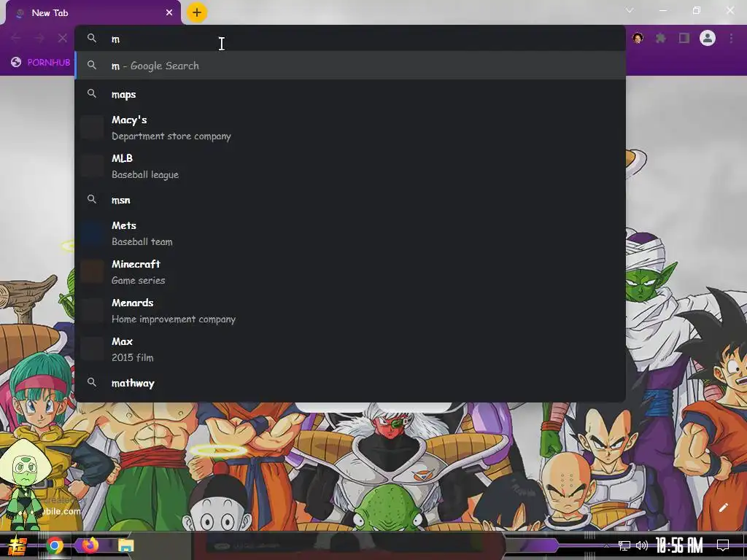
Task: Close the New Tab tab
Action: pyautogui.click(x=169, y=13)
